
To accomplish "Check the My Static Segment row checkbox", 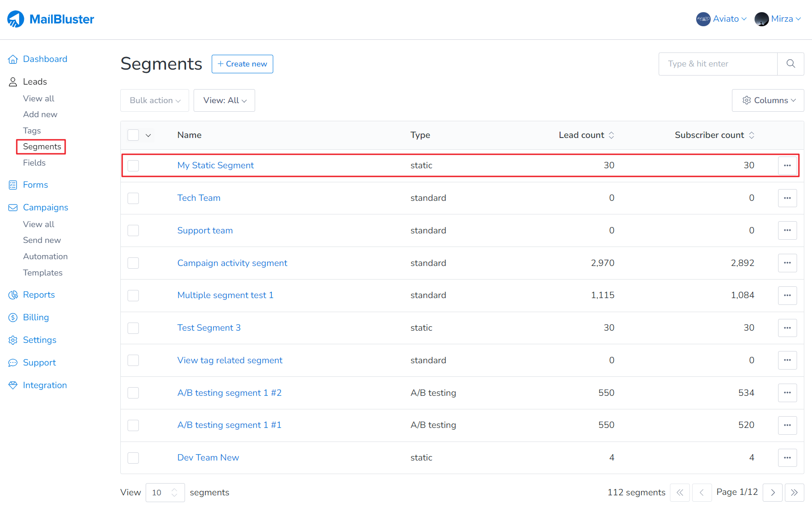I will (x=133, y=166).
